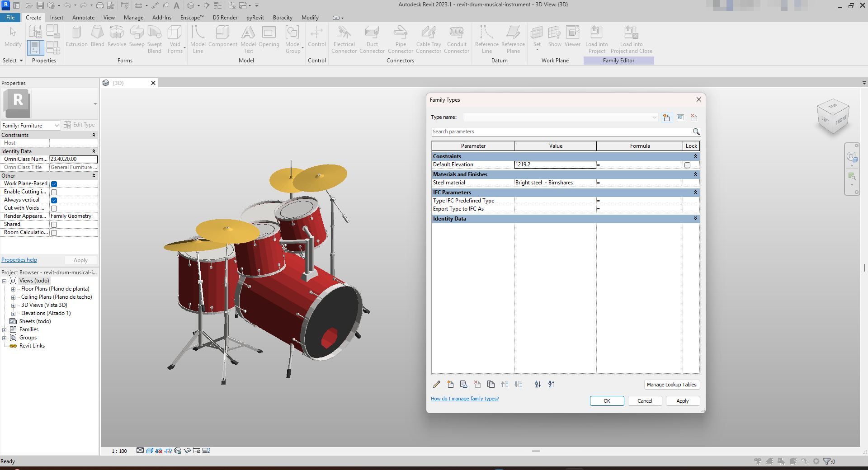Screen dimensions: 868x470
Task: Check the Room Calculation Point checkbox
Action: coord(54,233)
